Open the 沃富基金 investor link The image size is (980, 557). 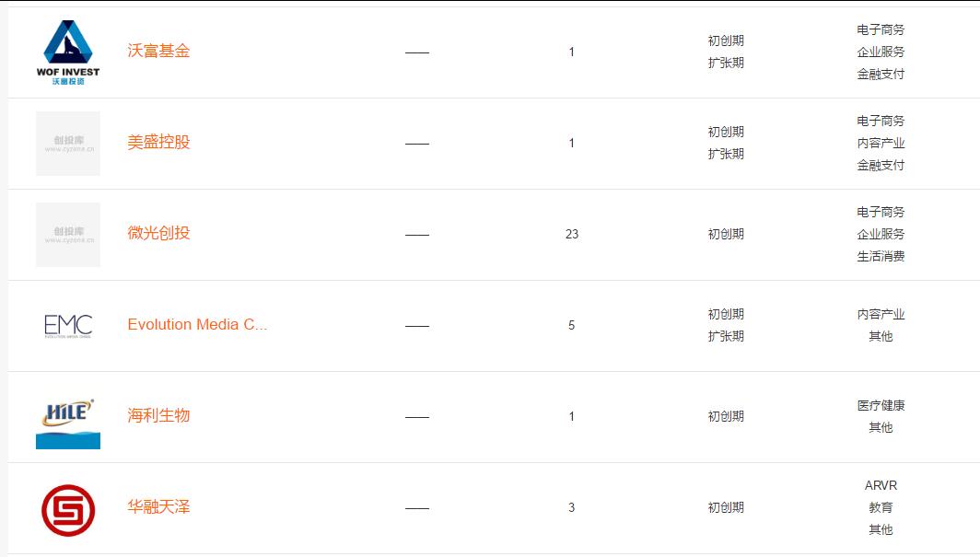158,52
